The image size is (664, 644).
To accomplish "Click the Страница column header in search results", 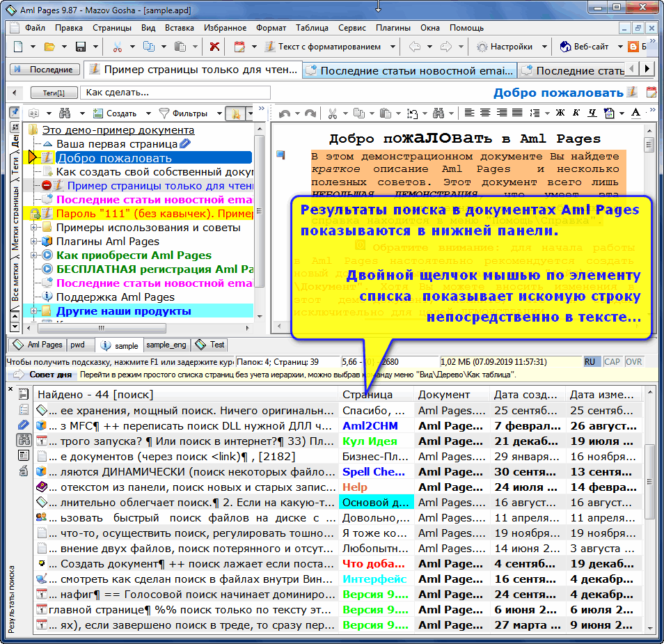I will (376, 395).
